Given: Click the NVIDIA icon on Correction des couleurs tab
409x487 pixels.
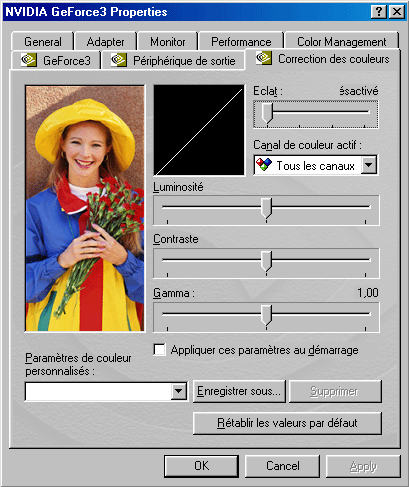Looking at the screenshot, I should [264, 58].
